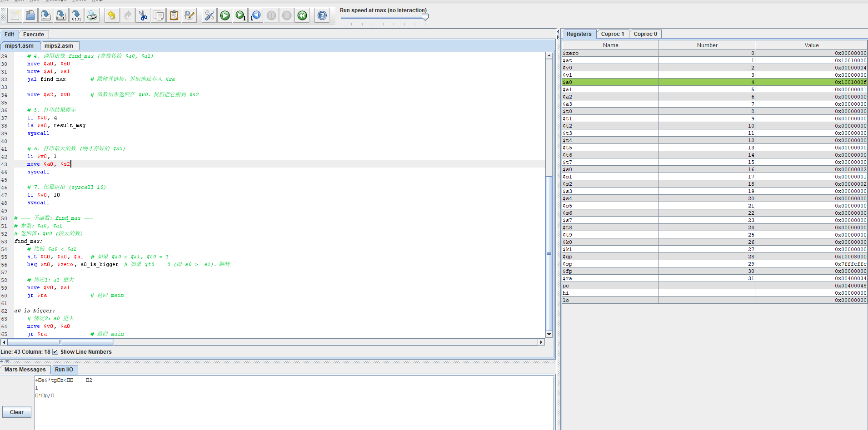868x430 pixels.
Task: Stop the running program
Action: pyautogui.click(x=287, y=16)
